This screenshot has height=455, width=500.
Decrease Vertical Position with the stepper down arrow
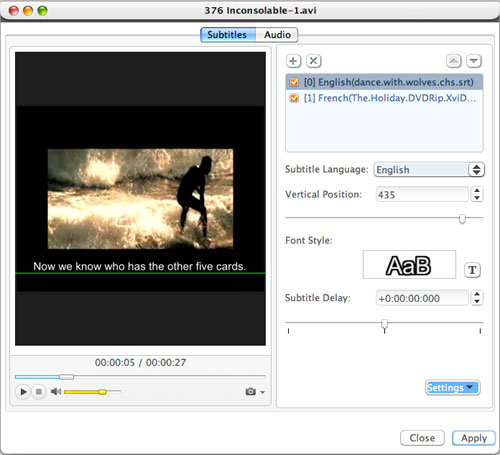pyautogui.click(x=477, y=198)
